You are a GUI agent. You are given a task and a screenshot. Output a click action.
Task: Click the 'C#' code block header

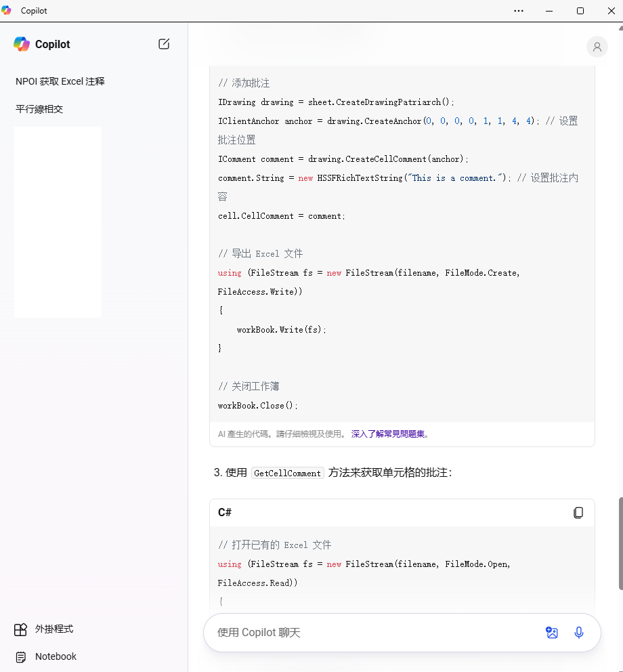[x=225, y=513]
